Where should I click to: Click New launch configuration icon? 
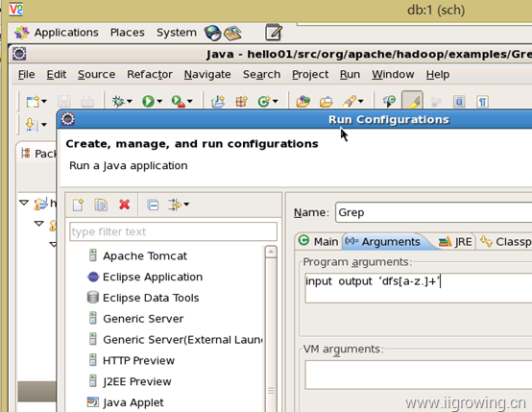point(78,205)
